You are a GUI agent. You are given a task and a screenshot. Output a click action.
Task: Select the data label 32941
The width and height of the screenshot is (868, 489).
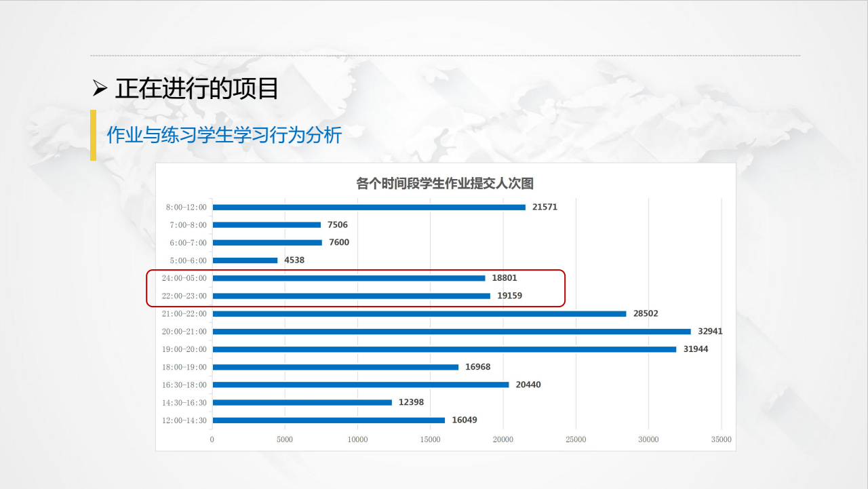click(x=711, y=332)
